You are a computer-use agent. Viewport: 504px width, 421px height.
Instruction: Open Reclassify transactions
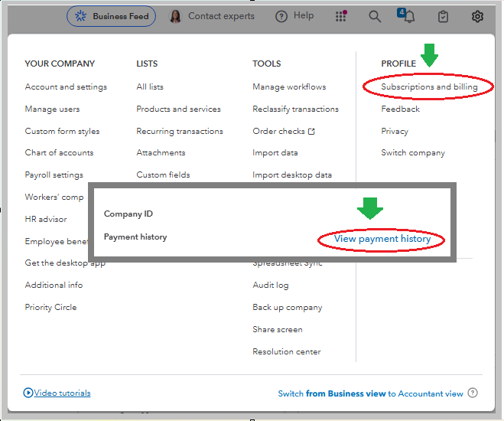pyautogui.click(x=296, y=109)
